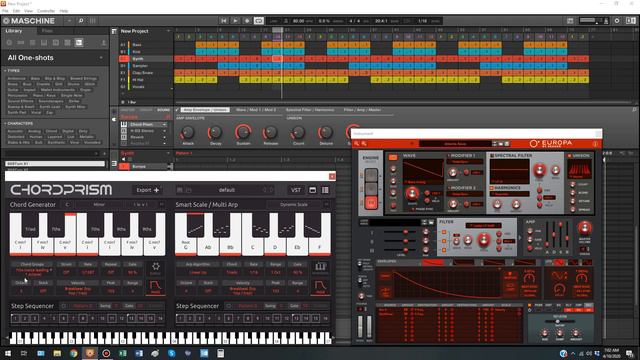The width and height of the screenshot is (640, 360).
Task: Click the window layout icon in ChordPrism
Action: click(313, 190)
